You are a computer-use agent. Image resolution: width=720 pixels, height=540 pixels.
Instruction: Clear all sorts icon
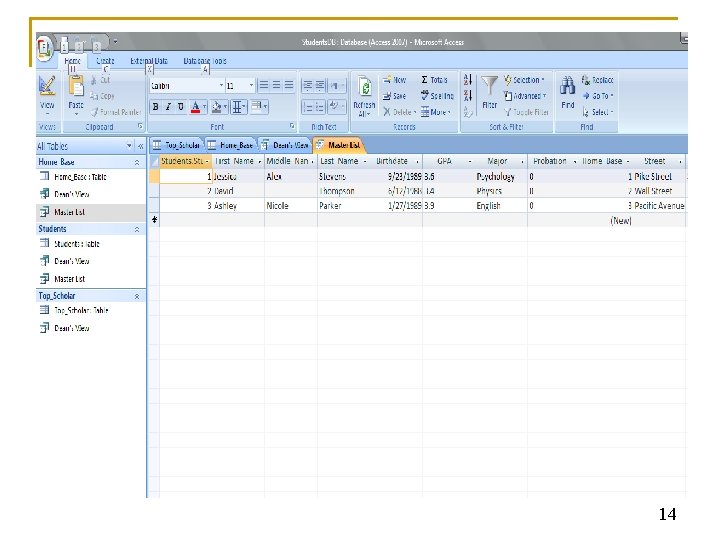pyautogui.click(x=467, y=112)
